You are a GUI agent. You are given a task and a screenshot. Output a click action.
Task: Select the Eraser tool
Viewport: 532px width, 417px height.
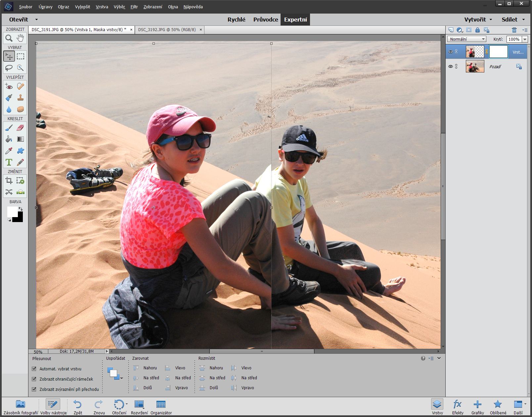tap(21, 128)
